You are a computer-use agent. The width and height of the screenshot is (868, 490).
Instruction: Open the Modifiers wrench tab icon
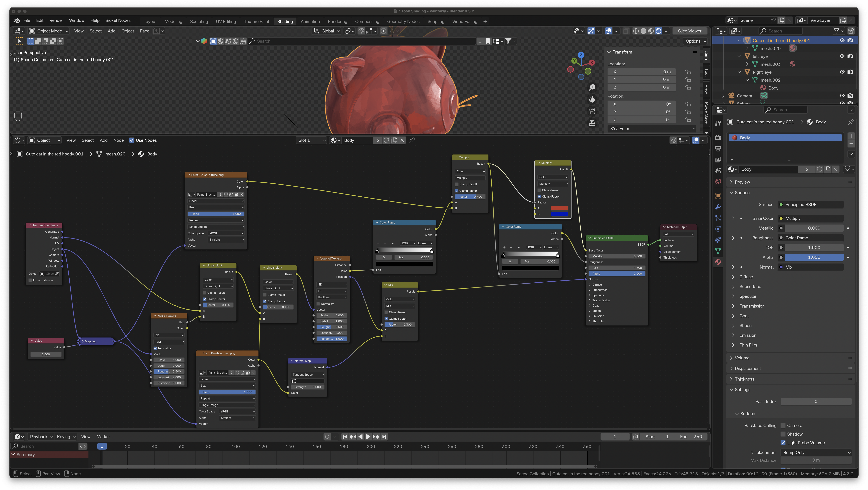[x=718, y=207]
